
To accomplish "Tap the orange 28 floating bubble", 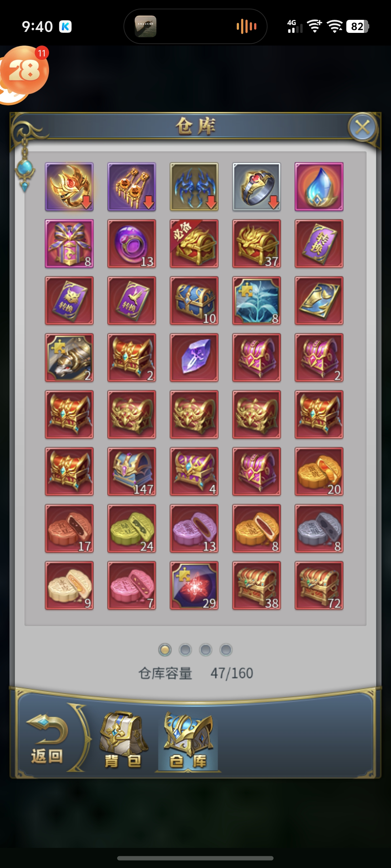I will click(x=24, y=71).
